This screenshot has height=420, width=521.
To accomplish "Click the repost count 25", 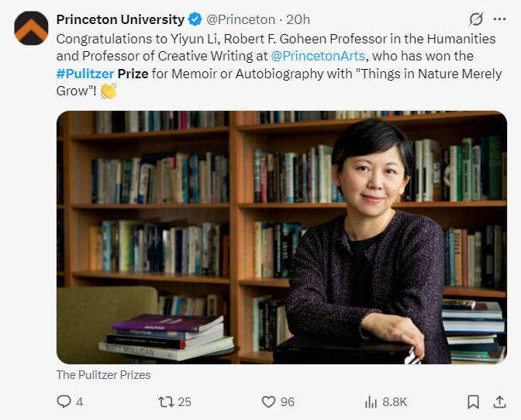I will [185, 402].
